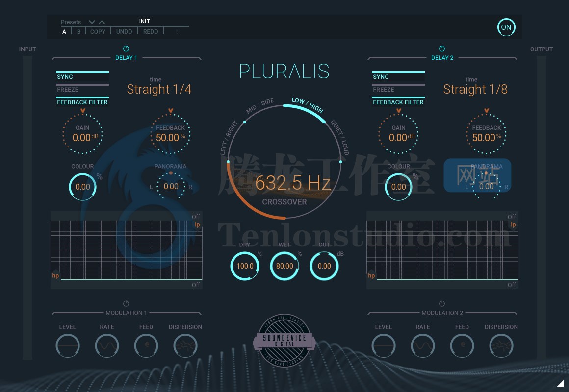This screenshot has height=392, width=569.
Task: Click the Modulation 2 Rate knob
Action: point(422,345)
